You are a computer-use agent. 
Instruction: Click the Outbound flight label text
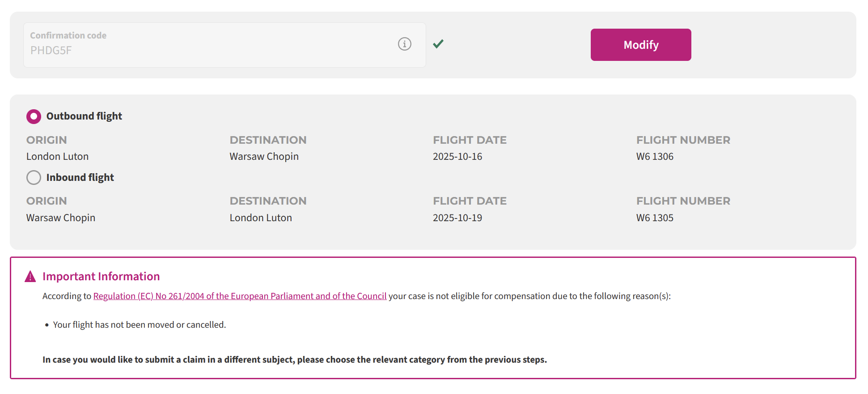point(84,116)
